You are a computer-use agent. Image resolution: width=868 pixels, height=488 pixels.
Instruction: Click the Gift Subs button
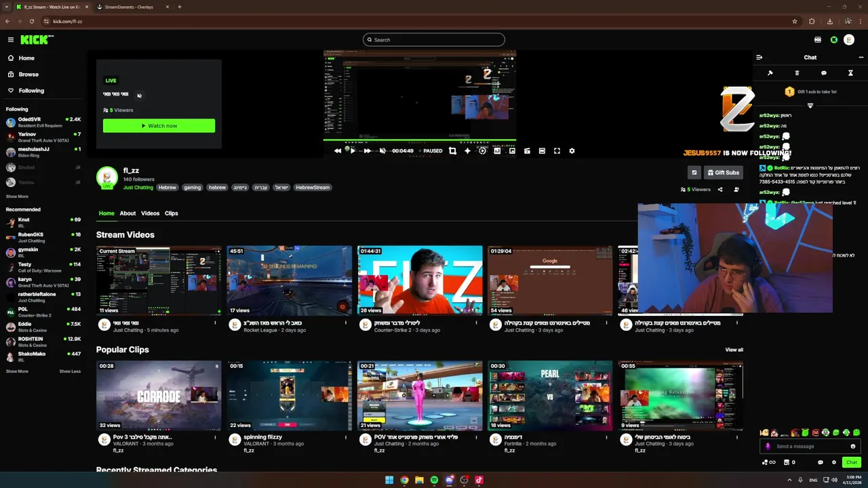723,173
